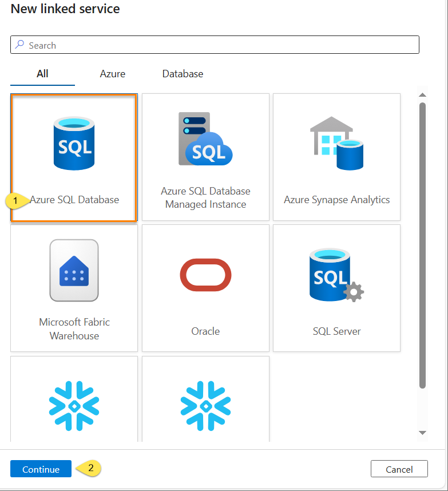Image resolution: width=448 pixels, height=491 pixels.
Task: Choose Azure SQL Database Managed Instance icon
Action: (205, 138)
